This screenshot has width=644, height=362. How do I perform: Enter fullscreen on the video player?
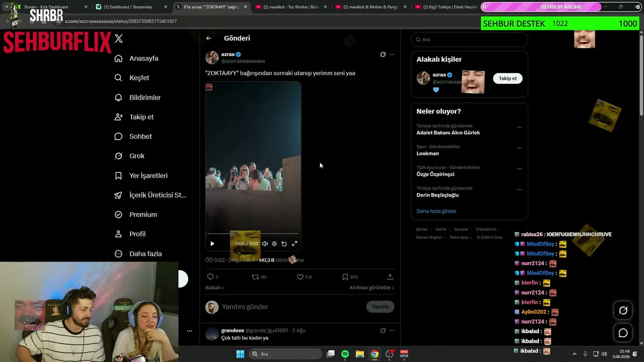click(x=294, y=244)
